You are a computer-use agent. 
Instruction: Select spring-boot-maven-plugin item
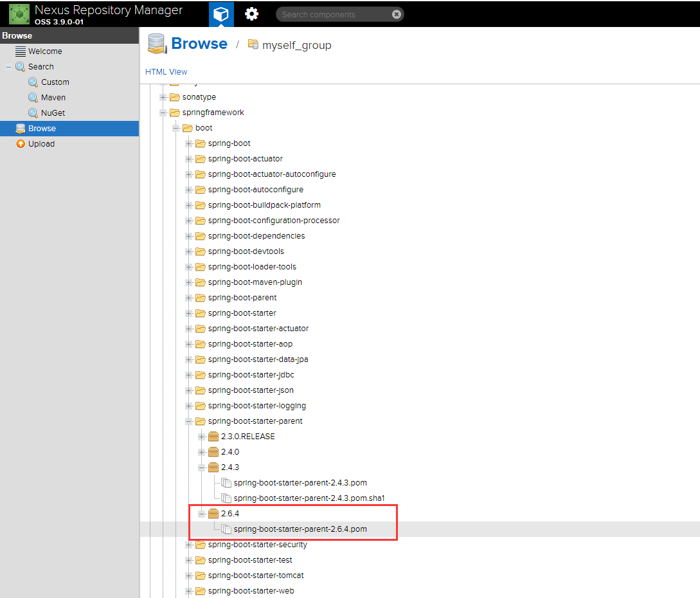(x=255, y=282)
